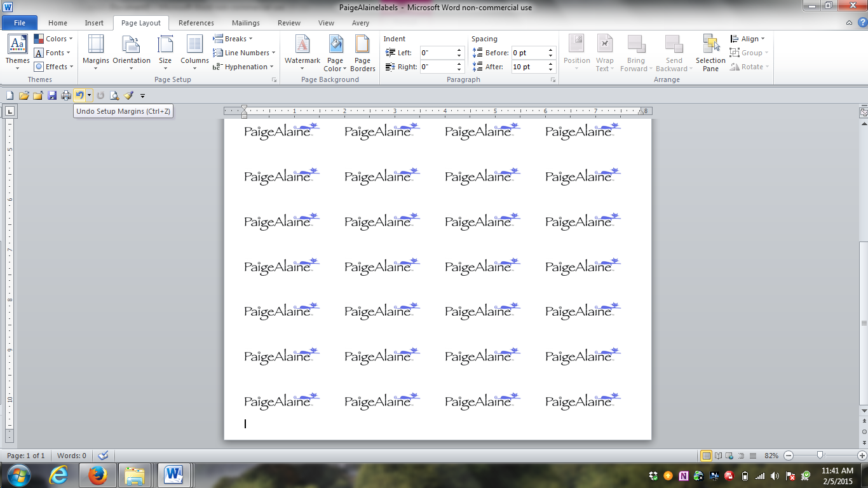The width and height of the screenshot is (868, 488).
Task: Click the Save icon in quick toolbar
Action: (52, 95)
